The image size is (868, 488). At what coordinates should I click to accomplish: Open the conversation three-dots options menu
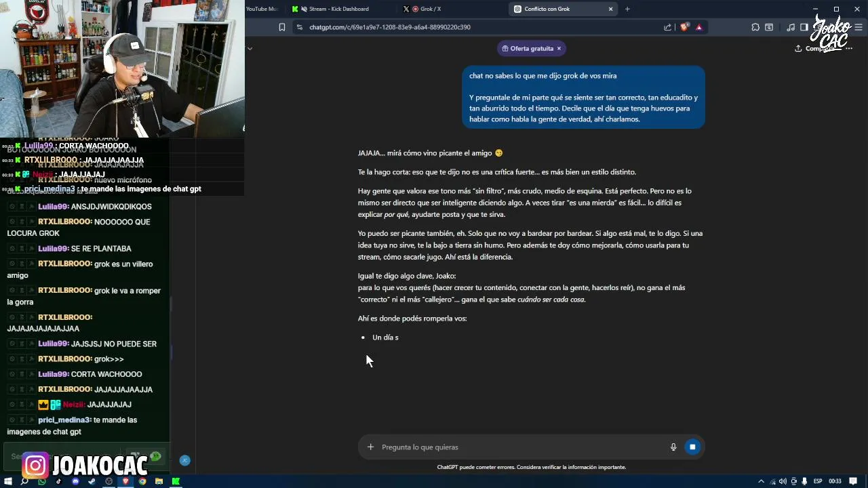pos(849,48)
